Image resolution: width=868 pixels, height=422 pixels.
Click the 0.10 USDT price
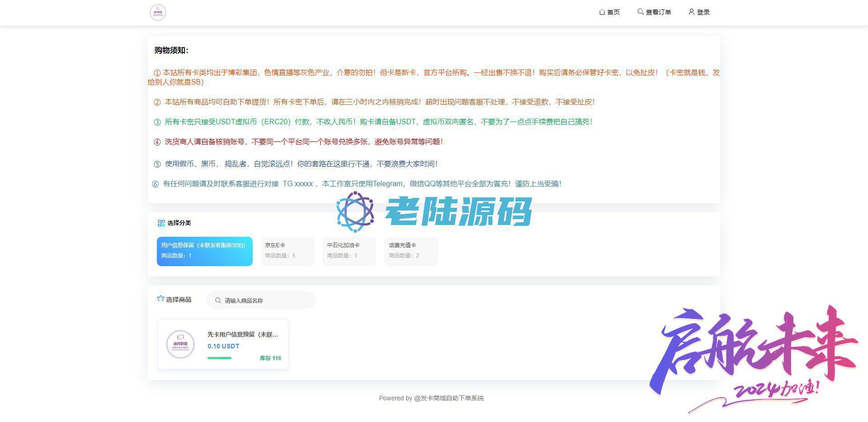tap(223, 346)
